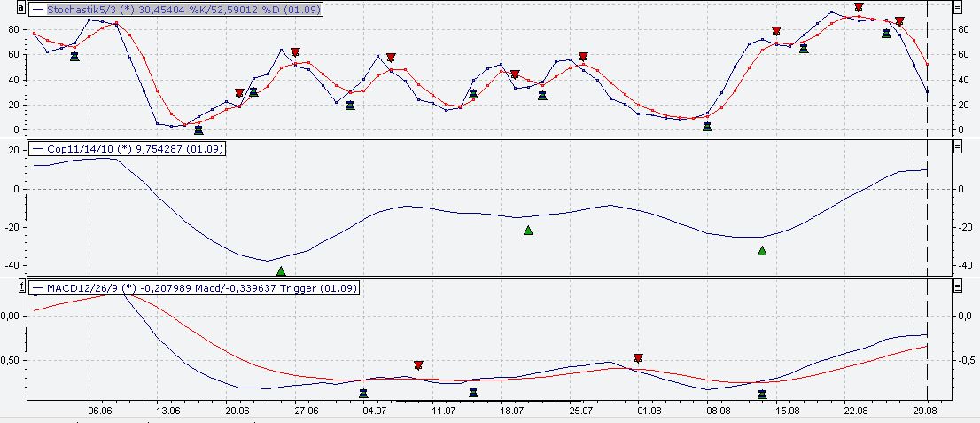980x423 pixels.
Task: Click the 15.08 date axis label
Action: click(x=788, y=411)
